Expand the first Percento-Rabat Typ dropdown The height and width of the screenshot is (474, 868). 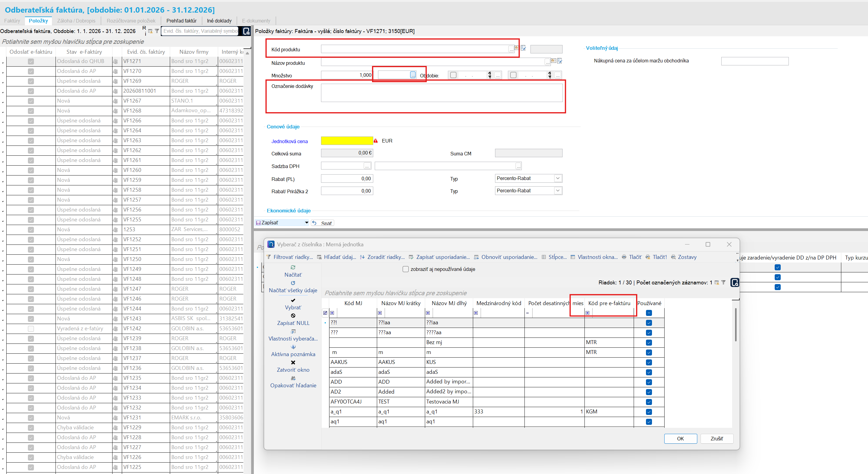pos(558,178)
